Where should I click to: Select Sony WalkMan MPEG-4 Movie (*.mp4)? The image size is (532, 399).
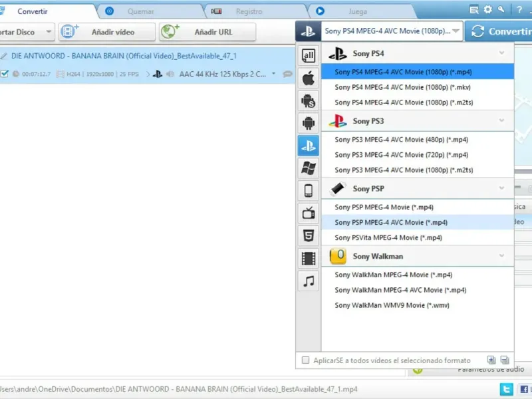point(418,275)
